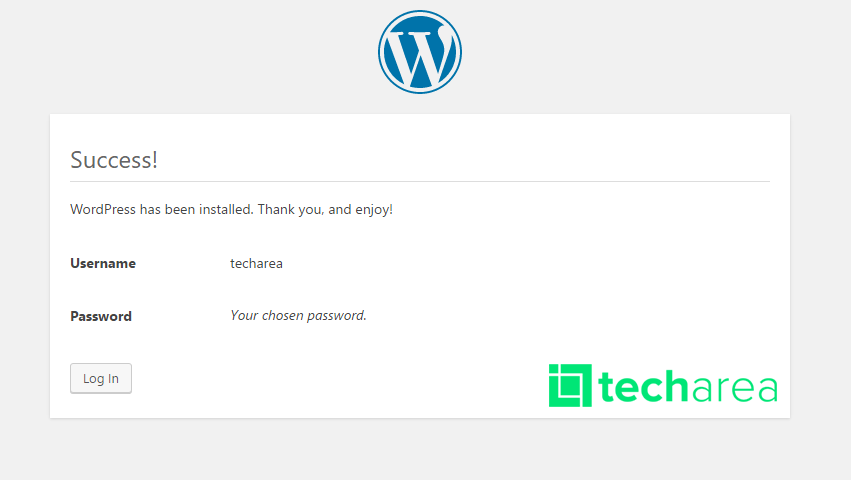
Task: Click the word "WordPress" in the install message
Action: point(103,210)
